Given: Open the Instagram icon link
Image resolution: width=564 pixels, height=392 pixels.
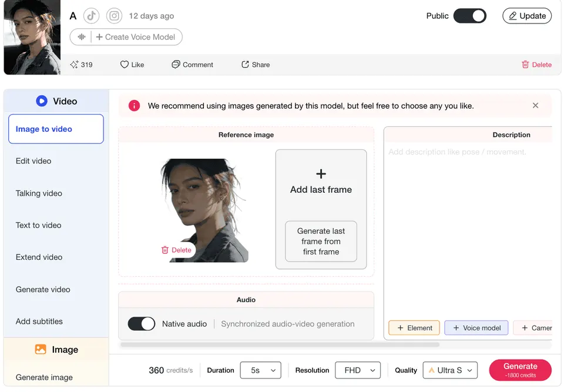Looking at the screenshot, I should pos(114,16).
